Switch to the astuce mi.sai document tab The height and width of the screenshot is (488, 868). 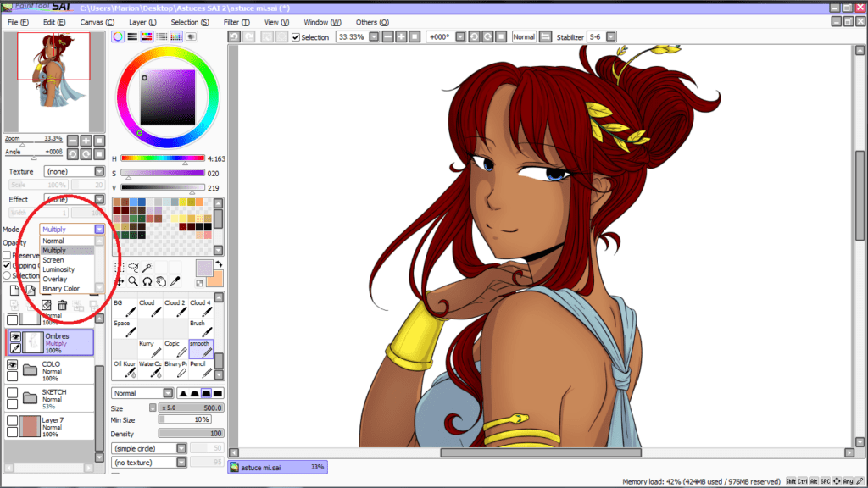tap(277, 468)
